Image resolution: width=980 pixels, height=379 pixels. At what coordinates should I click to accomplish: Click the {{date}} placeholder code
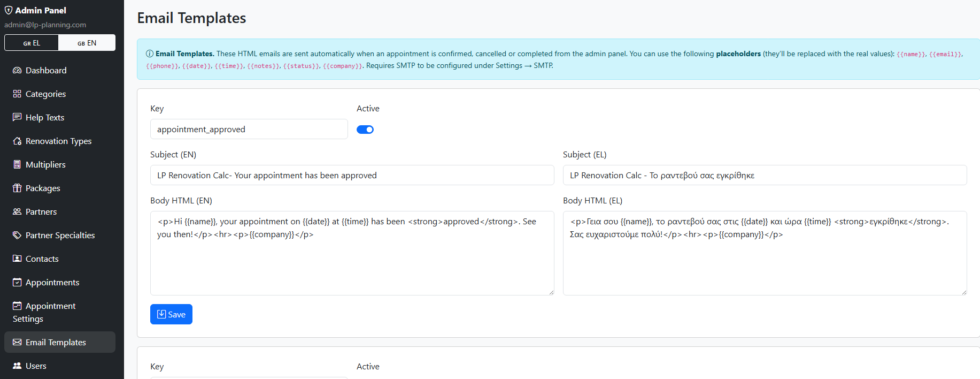click(197, 66)
